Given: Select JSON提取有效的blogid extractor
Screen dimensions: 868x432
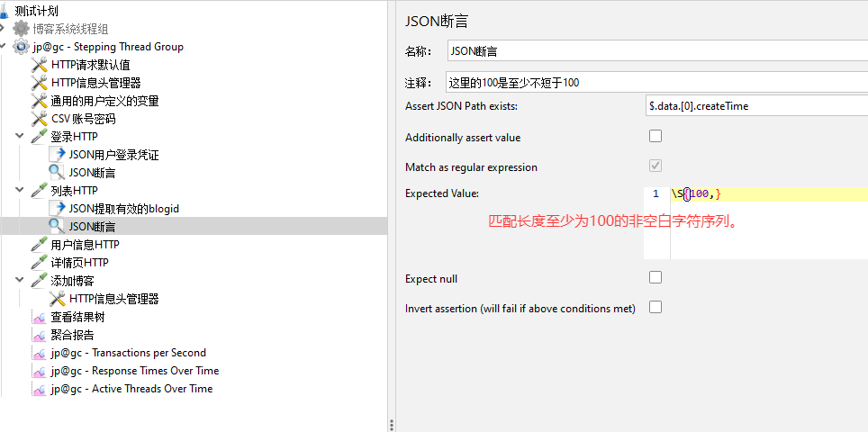Looking at the screenshot, I should click(124, 209).
